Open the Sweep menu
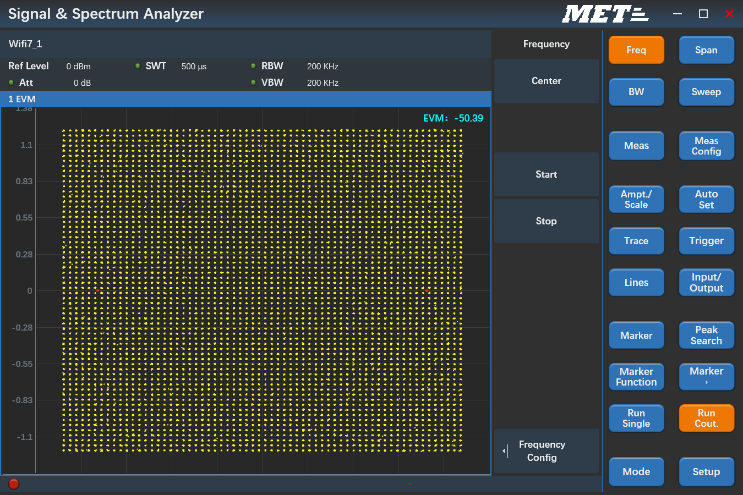743x495 pixels. coord(706,92)
